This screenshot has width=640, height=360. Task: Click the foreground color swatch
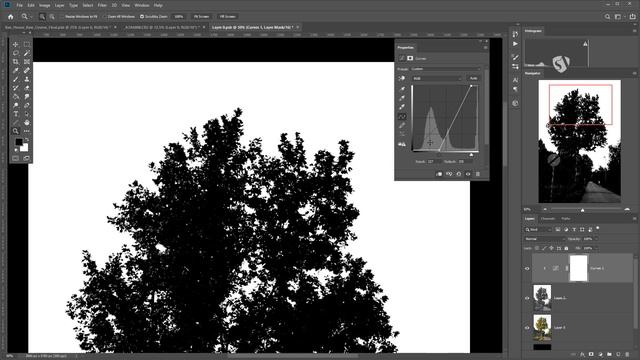(x=19, y=142)
